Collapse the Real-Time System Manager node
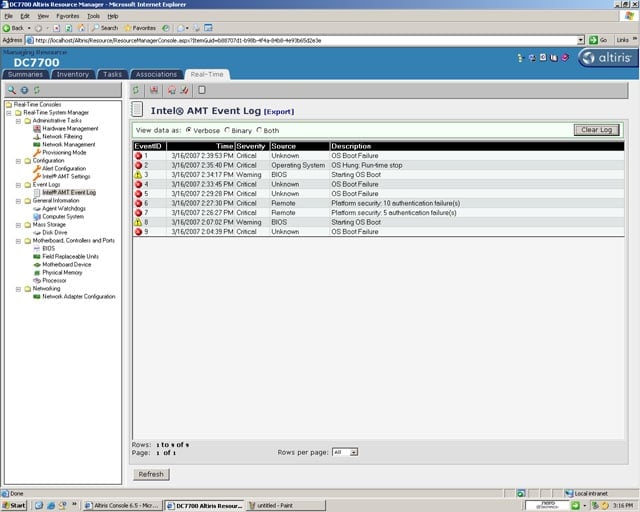Image resolution: width=640 pixels, height=512 pixels. coord(9,113)
